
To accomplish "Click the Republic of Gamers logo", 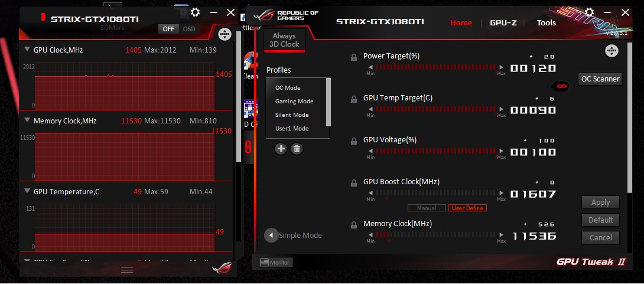I will click(285, 16).
